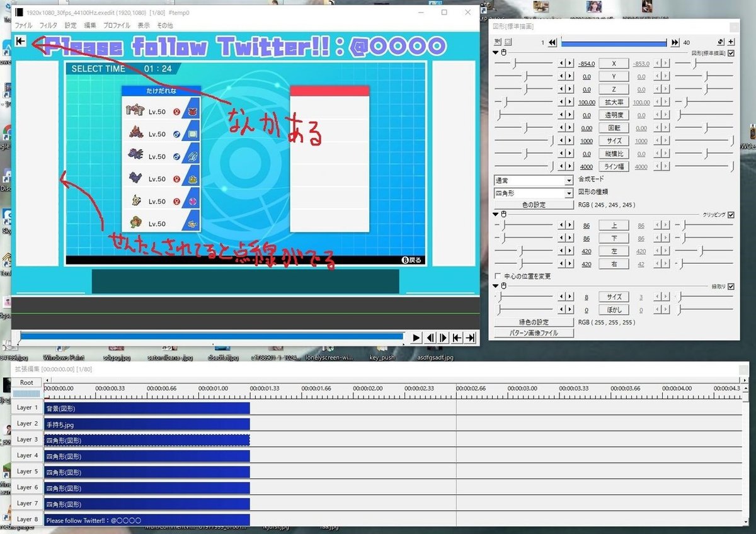Open the プロファイル menu
The image size is (756, 534).
coord(117,26)
